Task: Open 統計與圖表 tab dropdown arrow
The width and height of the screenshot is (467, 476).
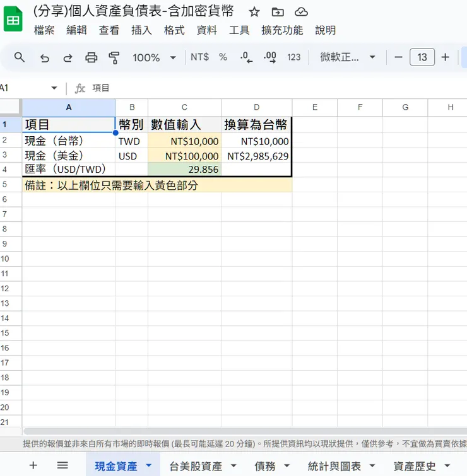Action: (x=372, y=465)
